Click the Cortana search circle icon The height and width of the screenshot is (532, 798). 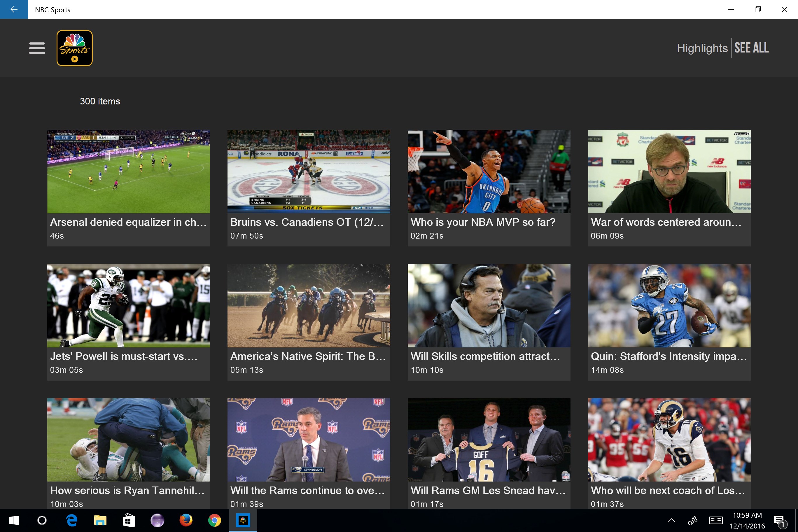(x=42, y=520)
